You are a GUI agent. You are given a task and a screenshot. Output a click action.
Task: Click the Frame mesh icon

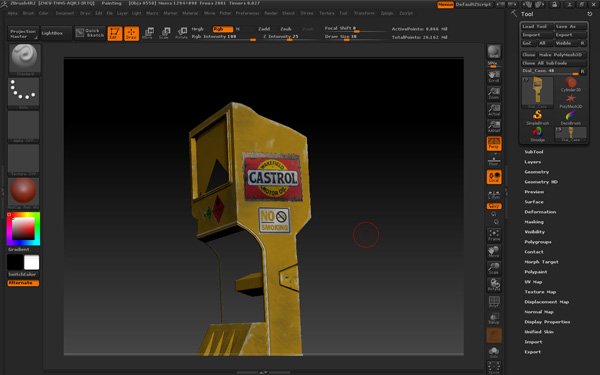click(x=494, y=235)
